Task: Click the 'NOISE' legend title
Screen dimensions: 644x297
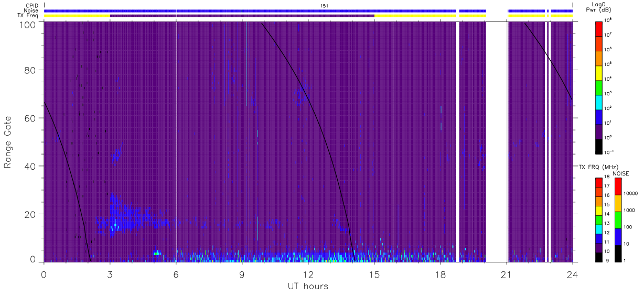Action: 620,173
